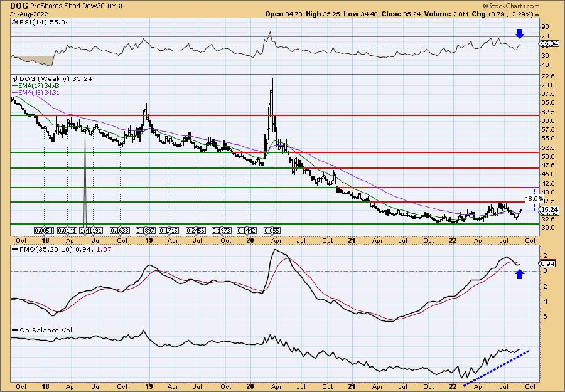Click the 35.24 price tag on axis
The width and height of the screenshot is (565, 392).
[x=550, y=209]
